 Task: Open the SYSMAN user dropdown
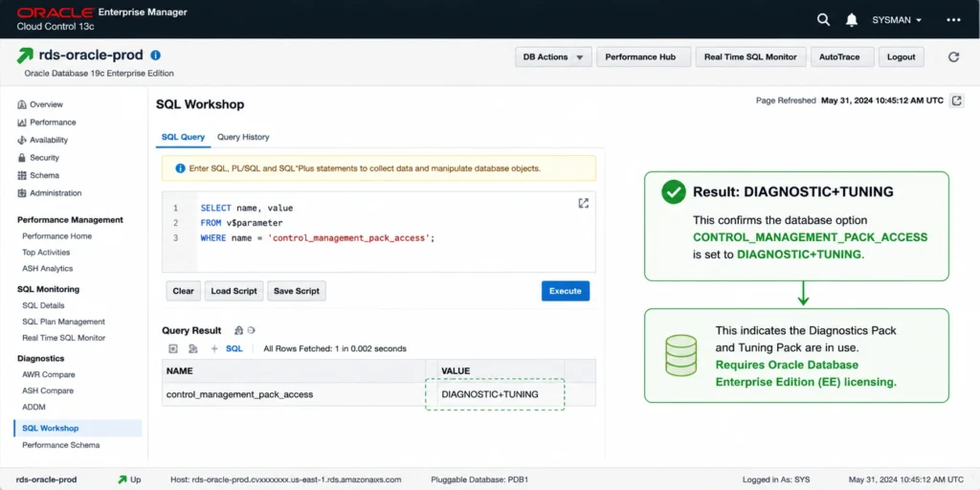pos(897,20)
